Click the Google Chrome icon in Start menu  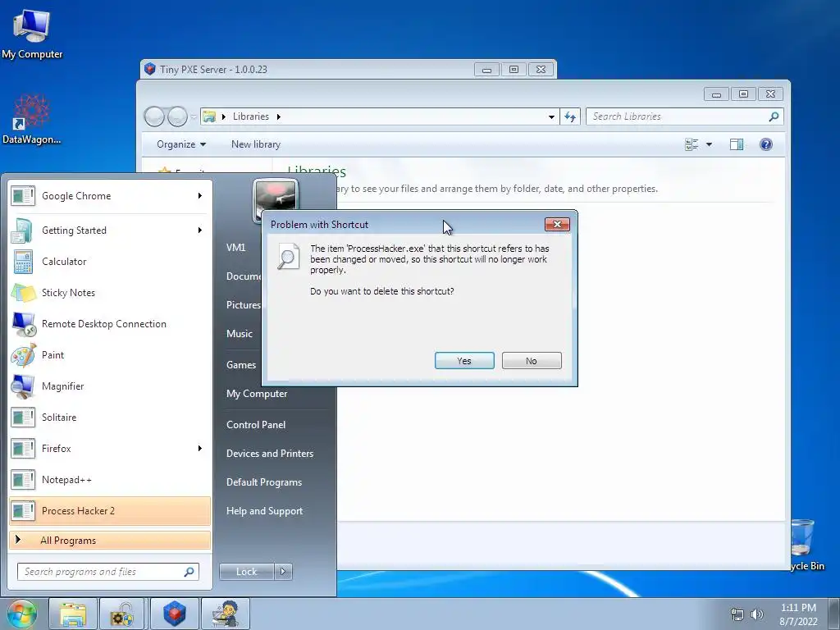23,196
